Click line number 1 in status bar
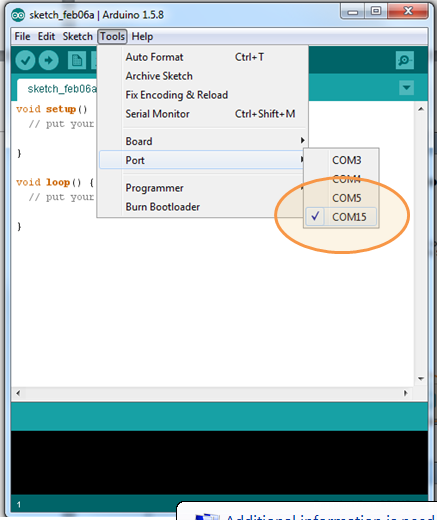Viewport: 437px width, 520px height. pyautogui.click(x=19, y=505)
